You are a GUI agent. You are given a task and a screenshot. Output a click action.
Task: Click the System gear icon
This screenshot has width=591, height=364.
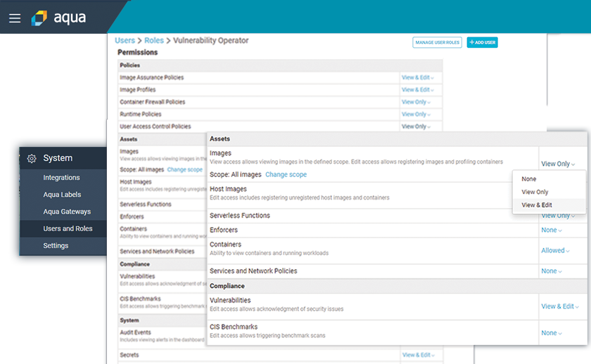32,159
